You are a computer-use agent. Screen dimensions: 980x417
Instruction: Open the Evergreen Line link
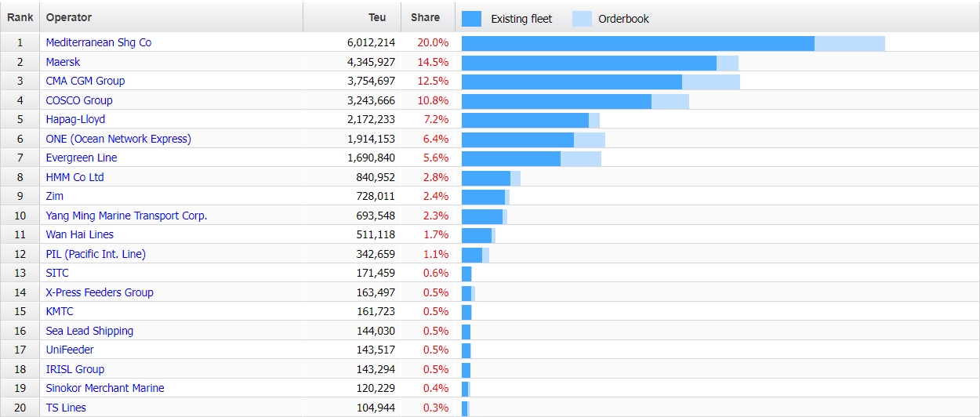81,158
